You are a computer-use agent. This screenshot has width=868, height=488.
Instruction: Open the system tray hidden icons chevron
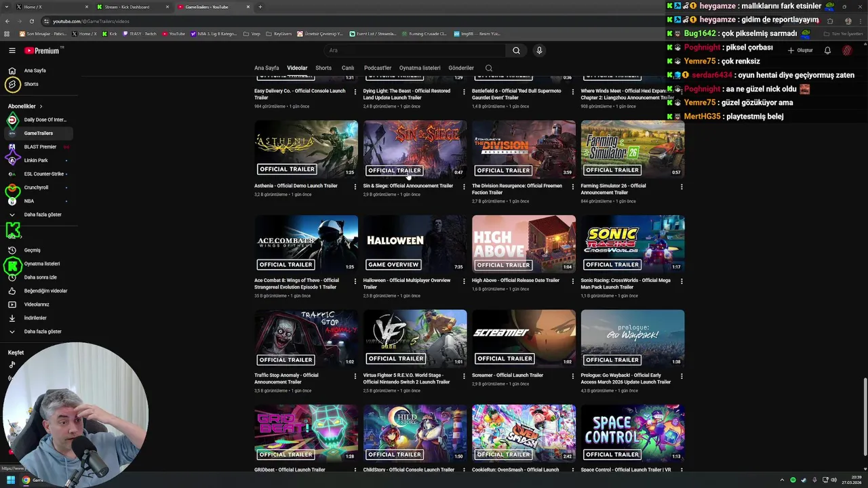(x=782, y=480)
